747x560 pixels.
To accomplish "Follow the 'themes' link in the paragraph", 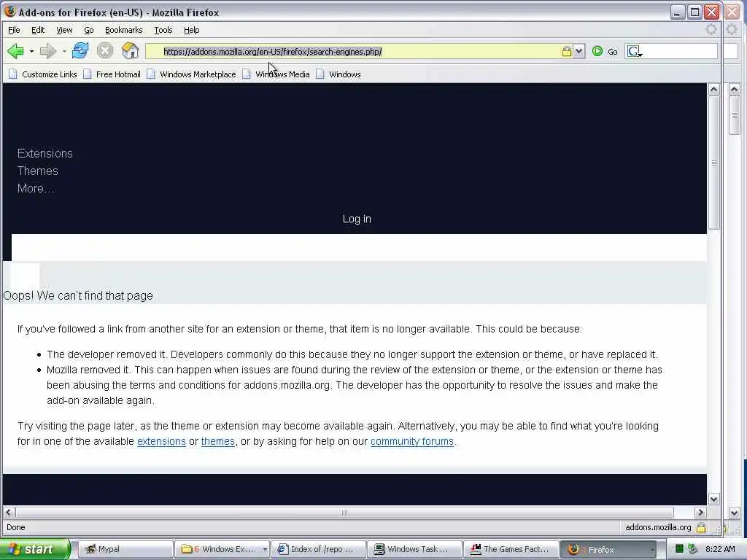I will point(217,441).
